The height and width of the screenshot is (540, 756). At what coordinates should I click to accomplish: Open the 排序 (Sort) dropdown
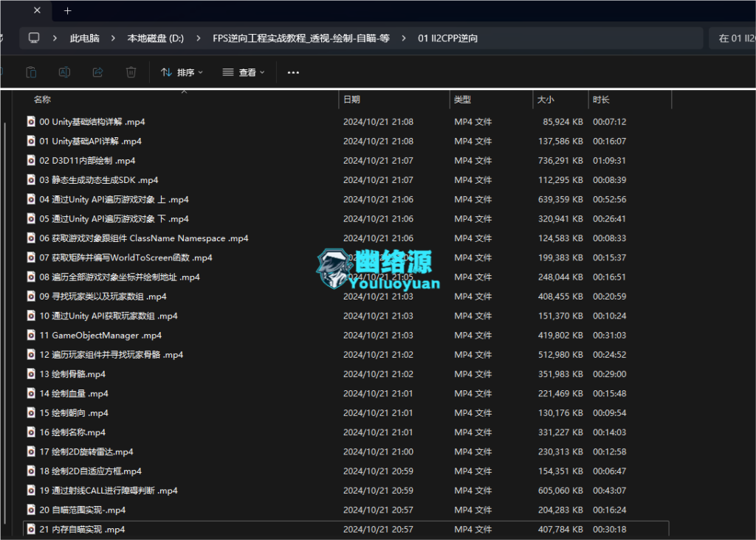(x=182, y=72)
